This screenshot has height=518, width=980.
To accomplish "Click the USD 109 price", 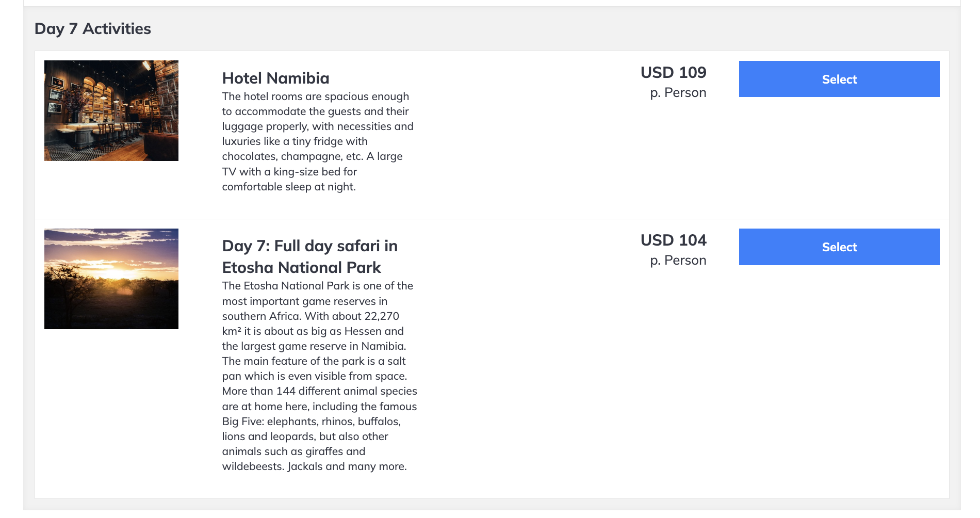I will pos(673,72).
